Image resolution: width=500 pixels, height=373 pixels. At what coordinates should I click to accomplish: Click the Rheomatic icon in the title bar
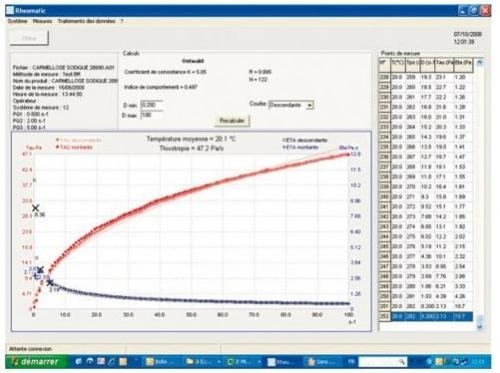(10, 11)
